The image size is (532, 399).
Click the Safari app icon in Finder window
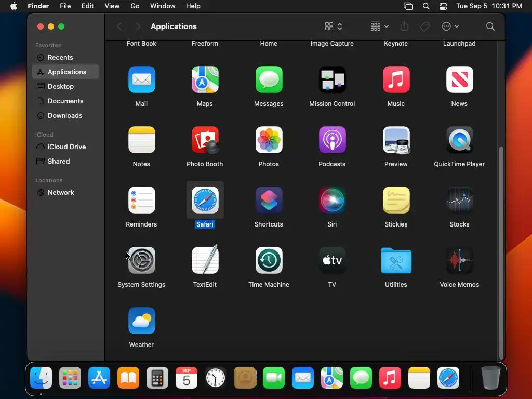point(205,200)
